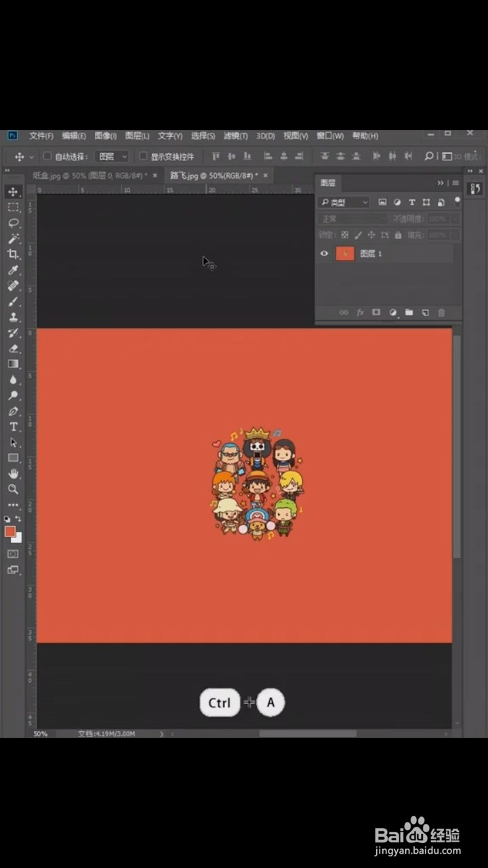Open the 图像(I) menu
This screenshot has width=488, height=868.
click(x=106, y=136)
